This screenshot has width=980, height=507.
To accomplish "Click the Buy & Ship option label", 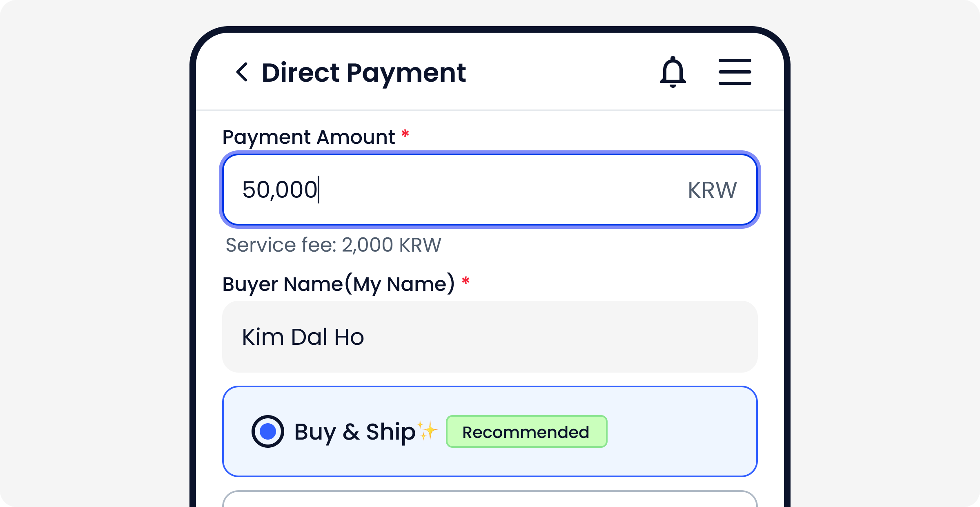I will coord(354,432).
